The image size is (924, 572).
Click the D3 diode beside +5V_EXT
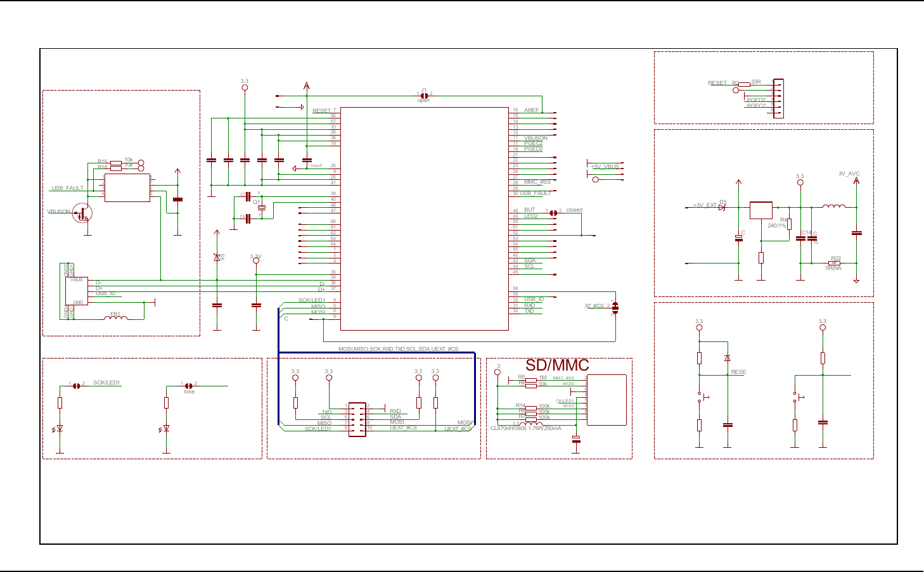[722, 207]
